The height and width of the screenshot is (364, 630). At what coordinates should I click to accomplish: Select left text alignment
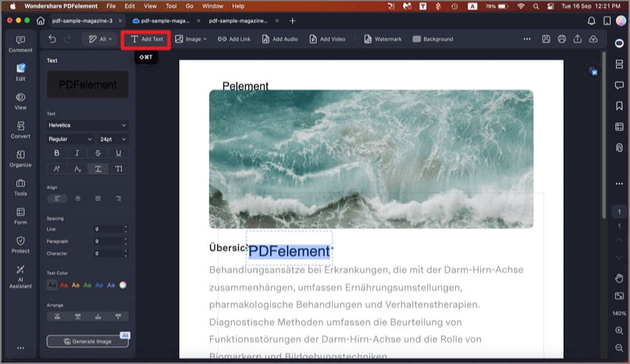(57, 198)
